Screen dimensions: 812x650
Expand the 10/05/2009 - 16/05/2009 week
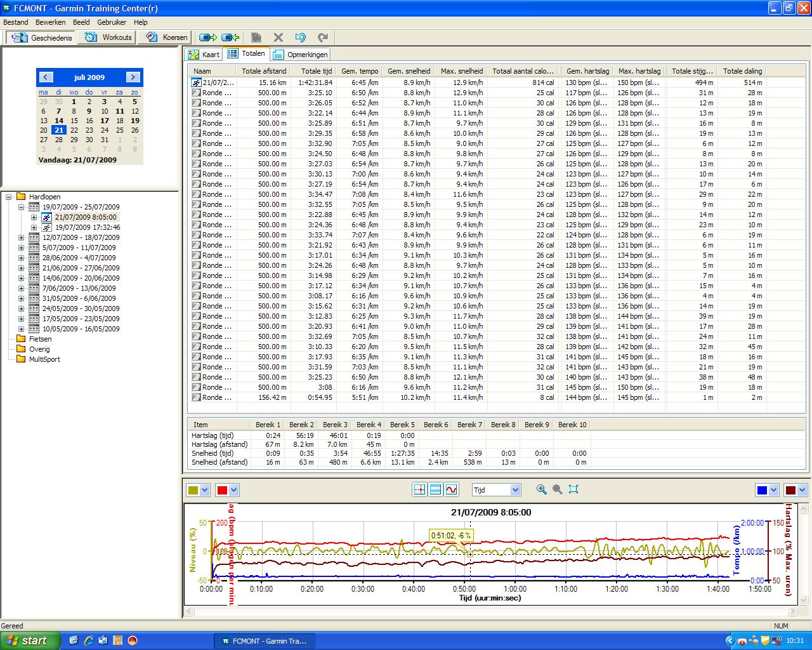[21, 329]
